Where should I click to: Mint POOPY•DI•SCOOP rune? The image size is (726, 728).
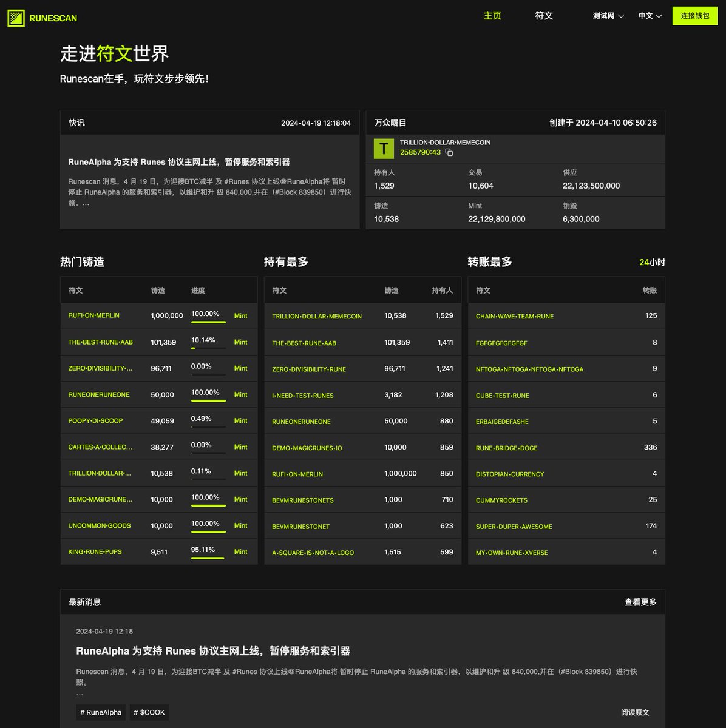(241, 420)
